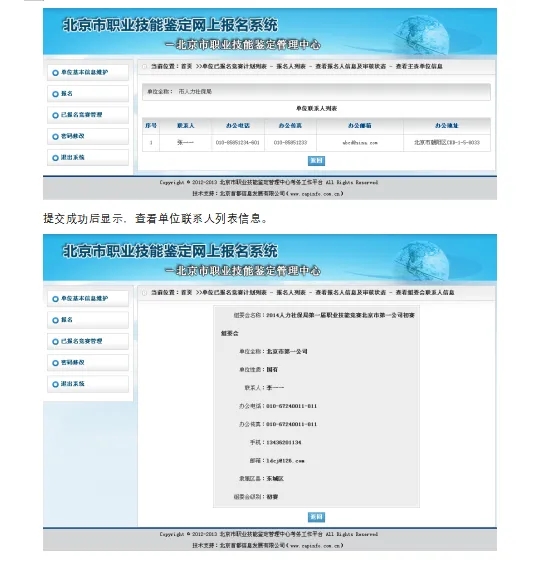The height and width of the screenshot is (561, 534).
Task: Click the 返回 button under the contact table
Action: [316, 161]
